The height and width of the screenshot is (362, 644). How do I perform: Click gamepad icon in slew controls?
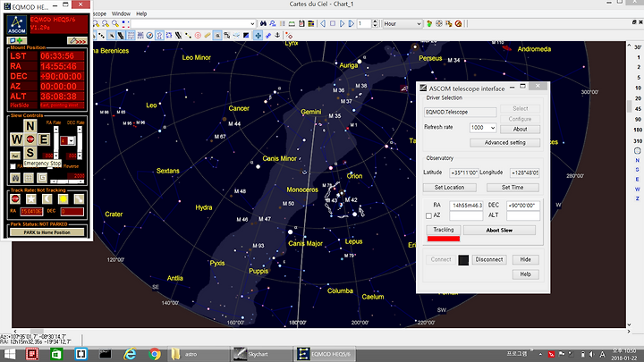pyautogui.click(x=15, y=178)
